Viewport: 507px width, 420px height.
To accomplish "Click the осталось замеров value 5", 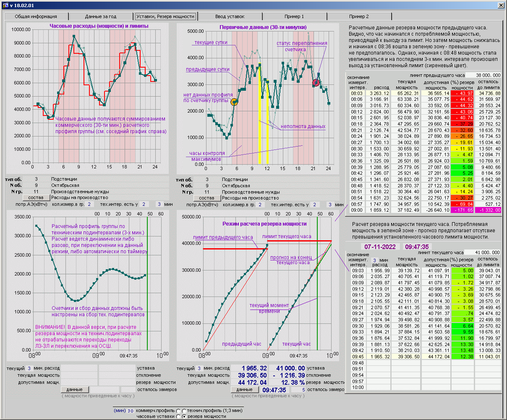I will [x=298, y=389].
